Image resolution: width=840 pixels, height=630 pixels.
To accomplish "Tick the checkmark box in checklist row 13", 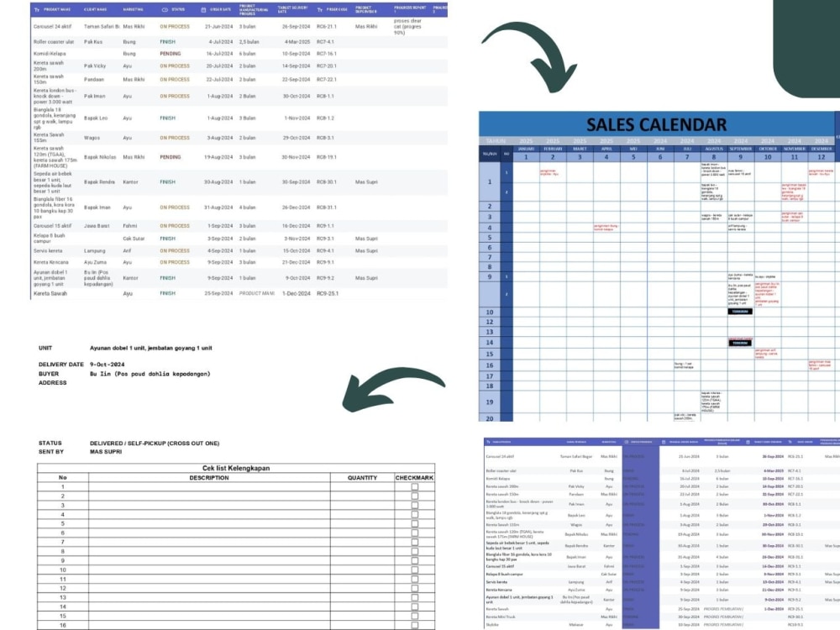I will (x=415, y=597).
